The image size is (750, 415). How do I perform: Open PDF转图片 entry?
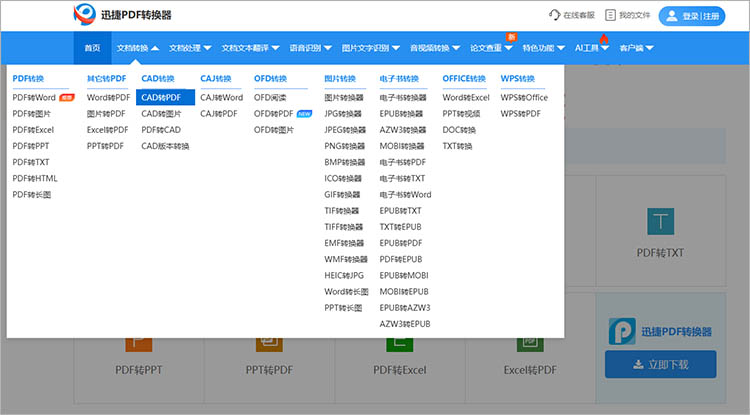coord(31,114)
